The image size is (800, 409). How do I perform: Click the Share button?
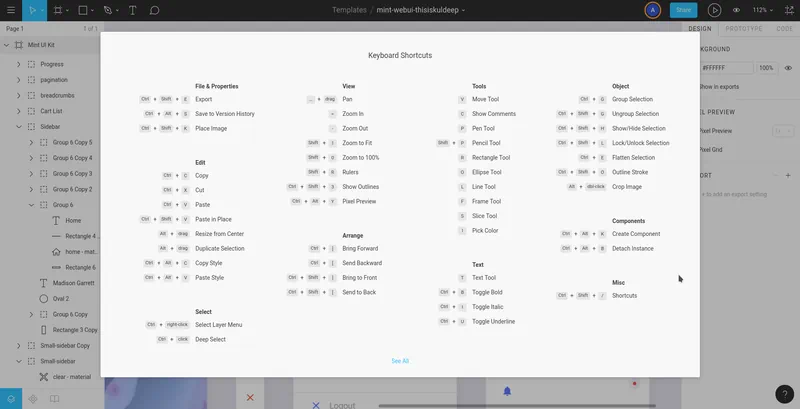coord(683,10)
